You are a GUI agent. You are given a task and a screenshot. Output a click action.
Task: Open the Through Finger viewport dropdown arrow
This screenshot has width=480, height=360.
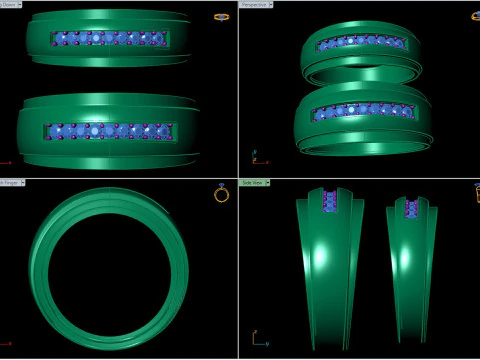23,183
